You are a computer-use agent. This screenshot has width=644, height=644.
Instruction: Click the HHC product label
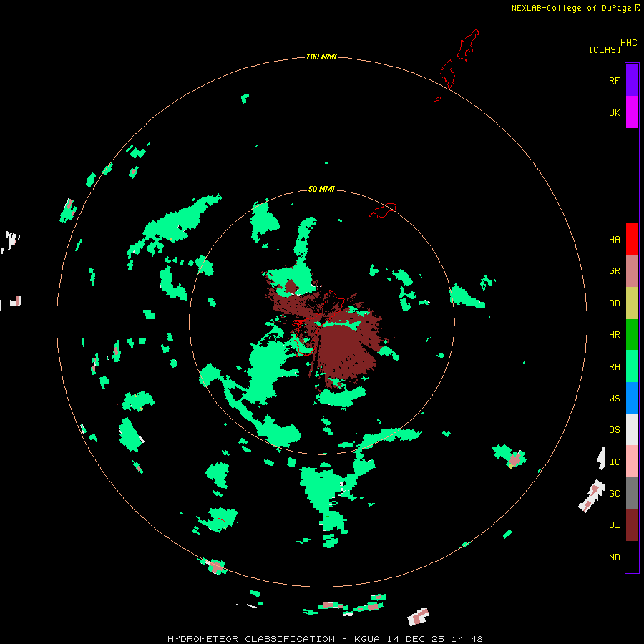click(628, 43)
